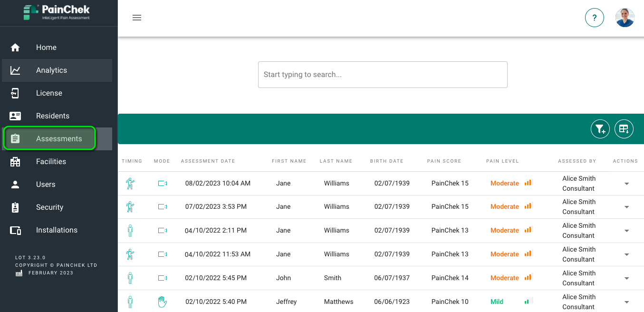Viewport: 644px width, 312px height.
Task: Click the Mode column header
Action: 162,161
